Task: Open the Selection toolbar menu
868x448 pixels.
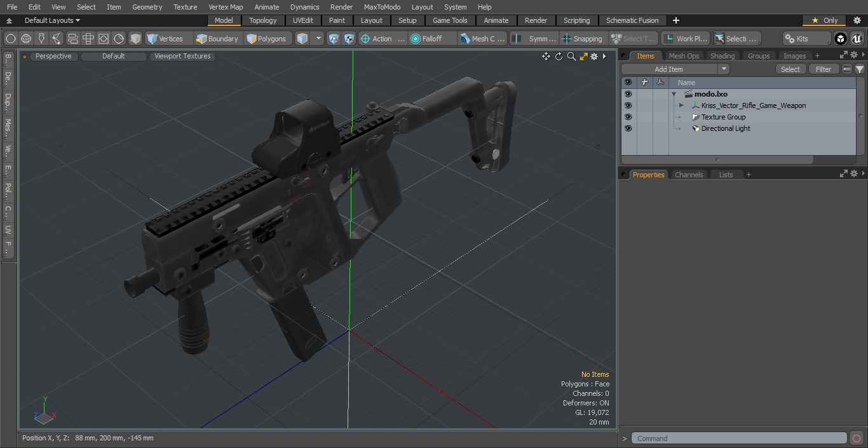Action: [736, 39]
